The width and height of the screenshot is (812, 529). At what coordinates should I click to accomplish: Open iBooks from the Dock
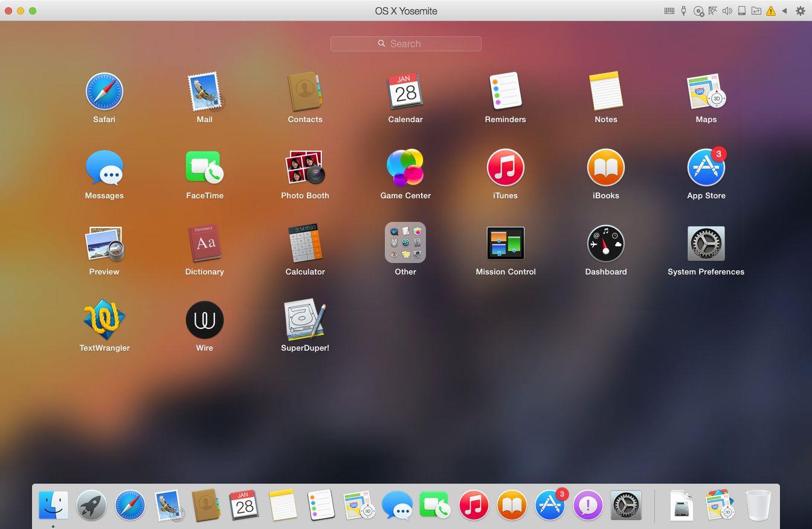point(512,505)
